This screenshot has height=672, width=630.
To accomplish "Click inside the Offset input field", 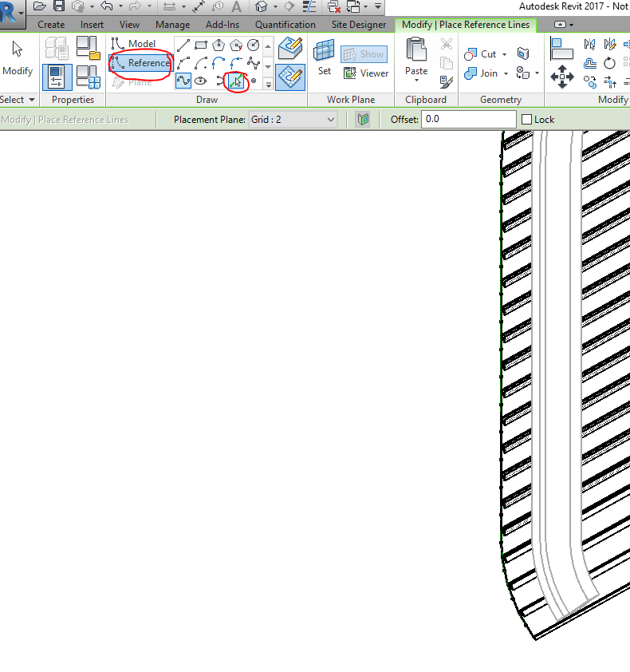I will (x=469, y=119).
